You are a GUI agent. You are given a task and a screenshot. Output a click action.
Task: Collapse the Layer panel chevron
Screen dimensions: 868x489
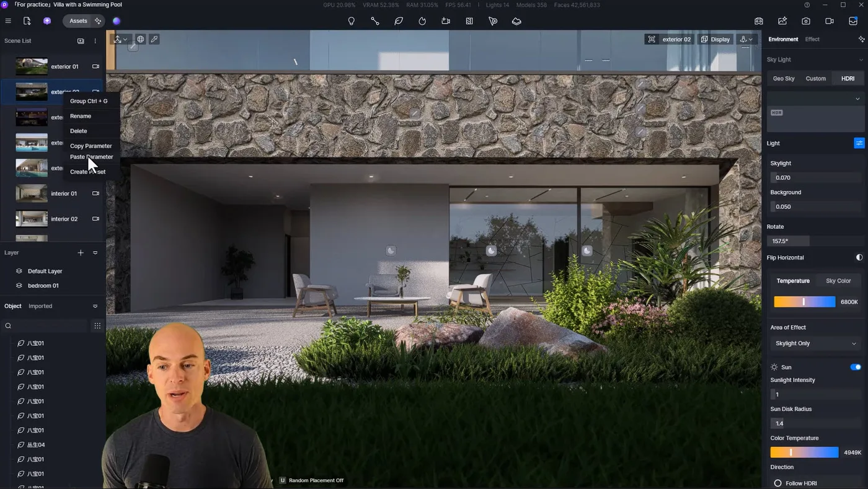tap(95, 252)
